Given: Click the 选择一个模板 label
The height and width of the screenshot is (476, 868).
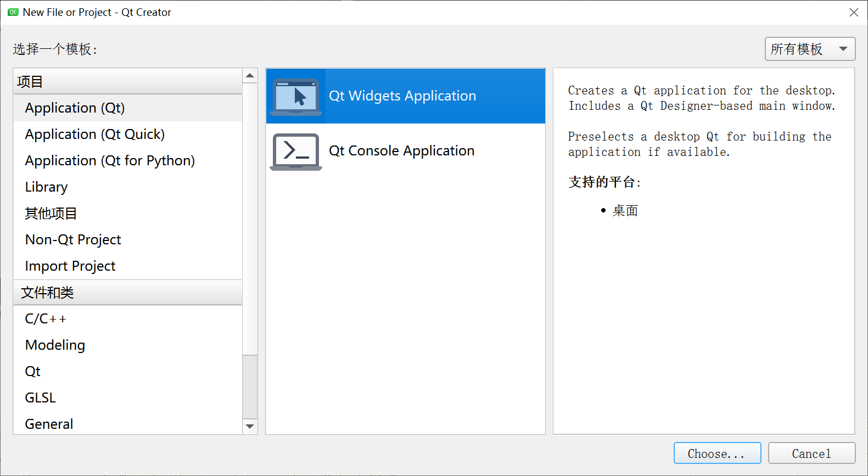Looking at the screenshot, I should coord(55,49).
